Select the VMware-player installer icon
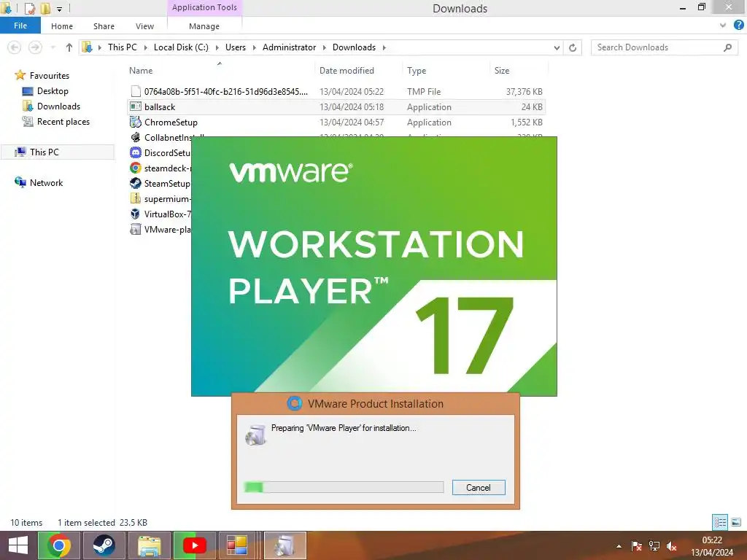 (136, 229)
